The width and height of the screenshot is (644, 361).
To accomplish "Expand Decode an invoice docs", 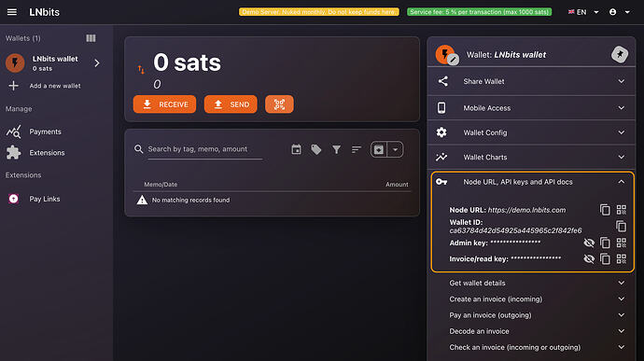I will (538, 331).
